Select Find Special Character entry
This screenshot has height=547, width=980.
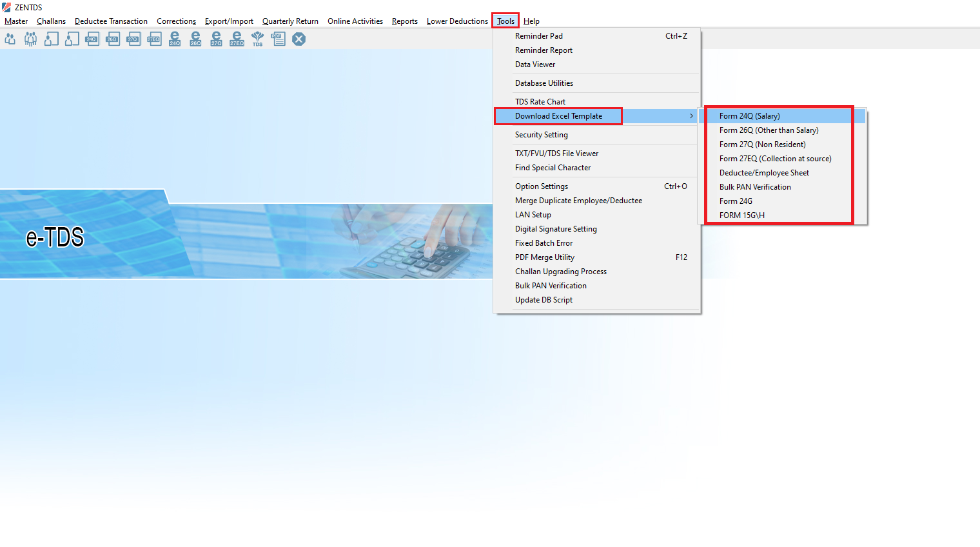point(597,168)
